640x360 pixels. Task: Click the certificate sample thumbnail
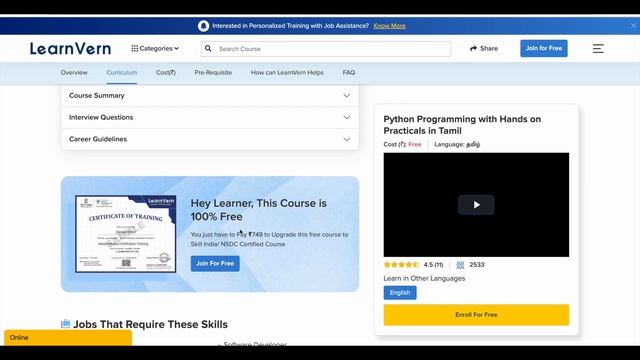pyautogui.click(x=126, y=233)
